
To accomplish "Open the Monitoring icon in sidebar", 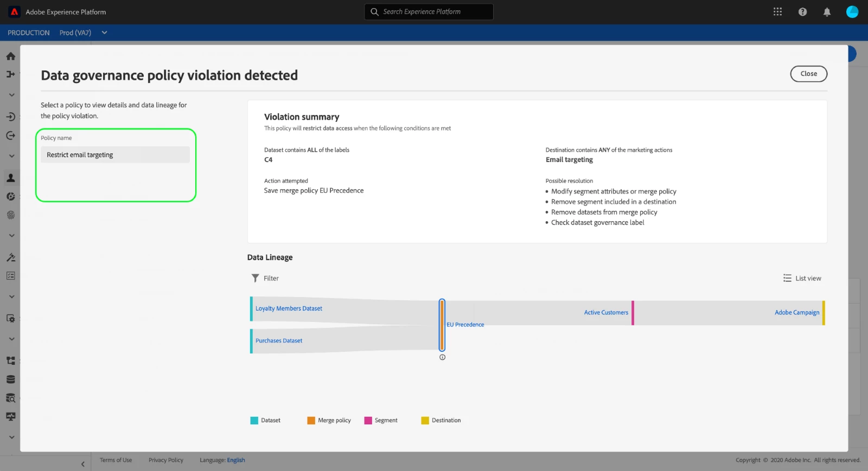I will (10, 416).
